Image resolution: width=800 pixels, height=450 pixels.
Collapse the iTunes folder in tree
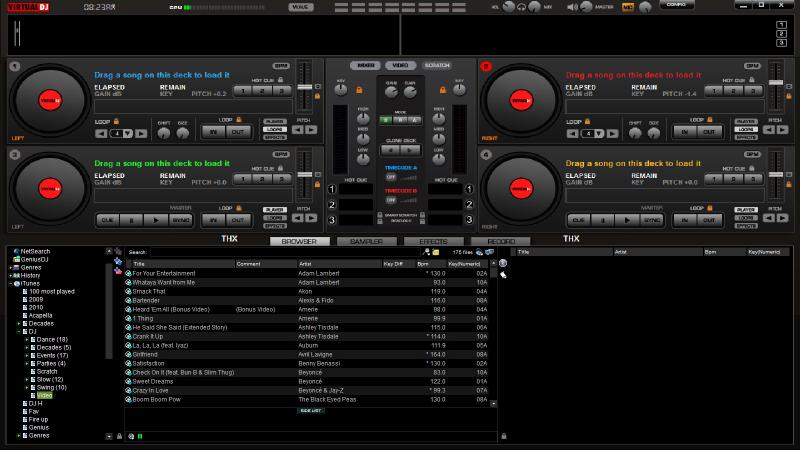[11, 283]
